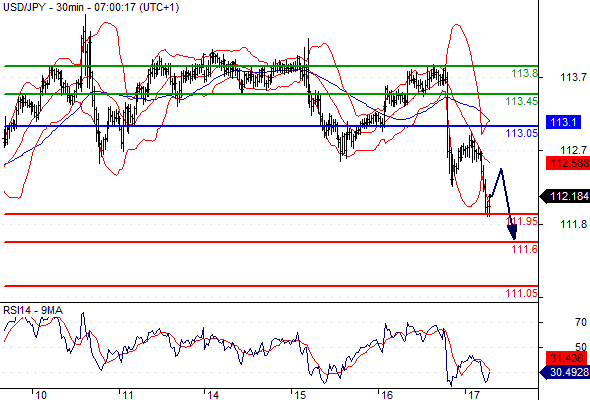Click the red 31.436 RSI value tag

[x=566, y=358]
